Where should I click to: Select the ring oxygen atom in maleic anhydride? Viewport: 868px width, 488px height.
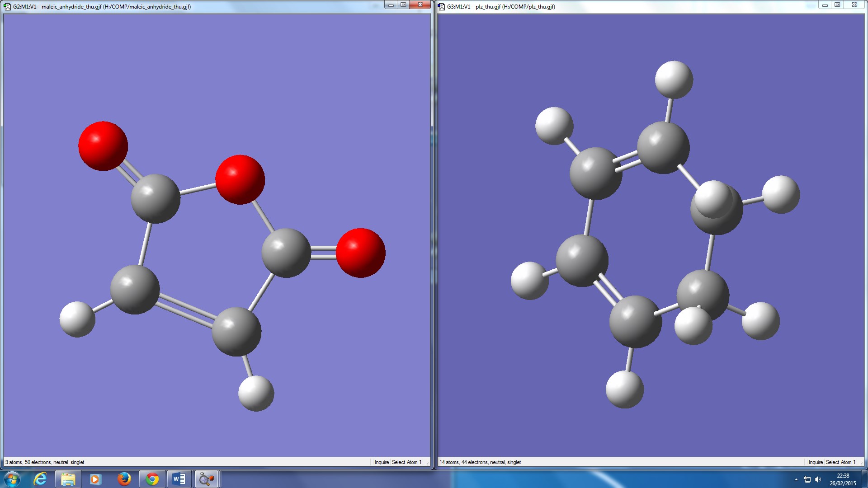[240, 179]
